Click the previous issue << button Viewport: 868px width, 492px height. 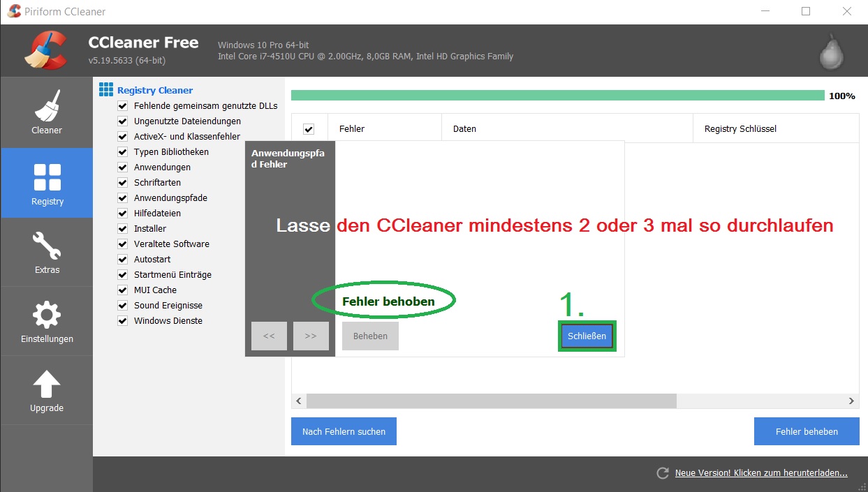coord(269,336)
